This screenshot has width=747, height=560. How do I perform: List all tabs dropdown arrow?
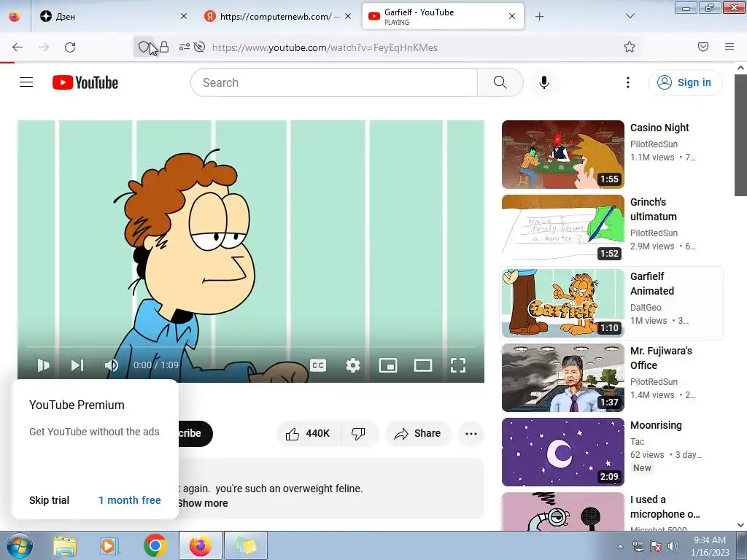click(x=630, y=16)
